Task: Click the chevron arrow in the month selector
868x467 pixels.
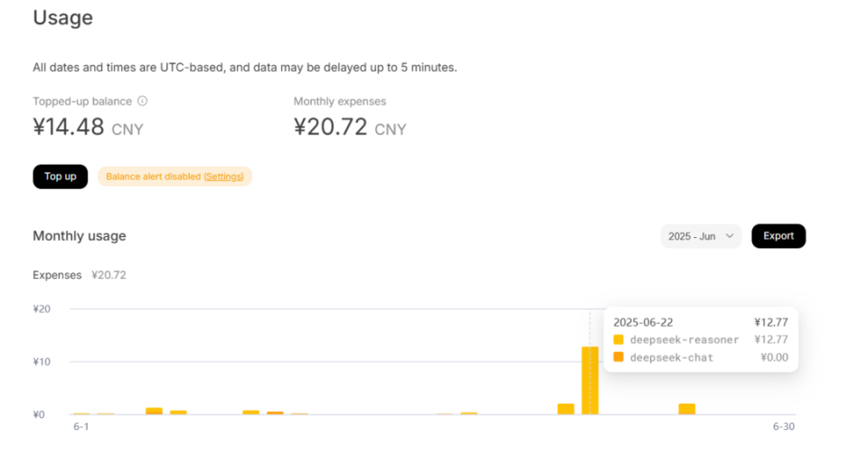Action: coord(730,236)
